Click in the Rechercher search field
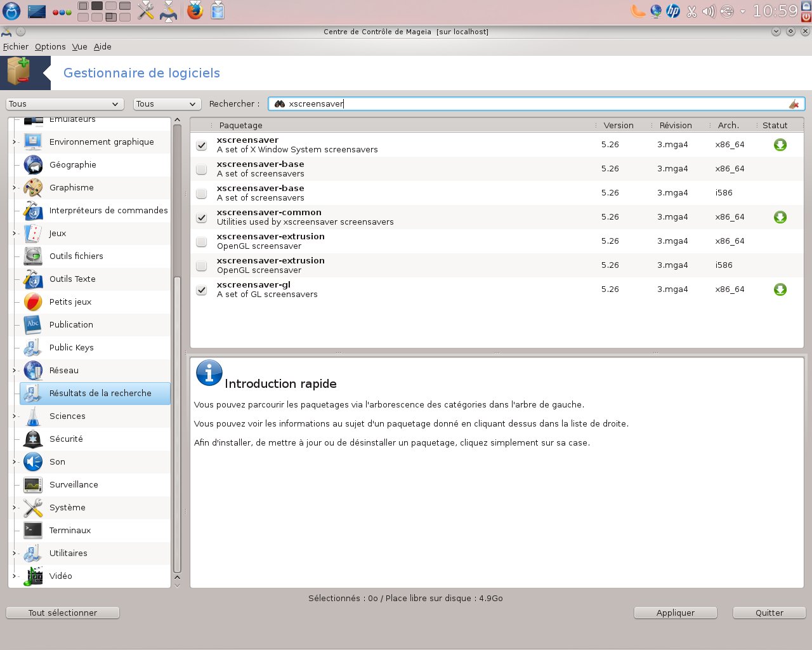812x650 pixels. click(x=536, y=104)
